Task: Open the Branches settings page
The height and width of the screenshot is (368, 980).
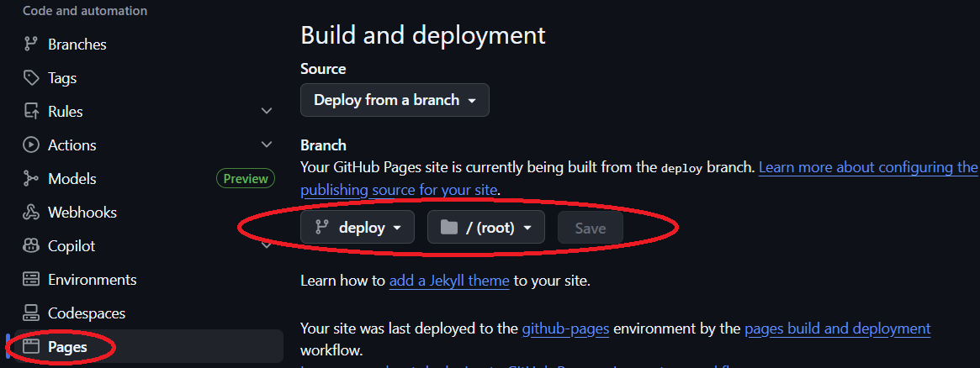Action: click(x=77, y=45)
